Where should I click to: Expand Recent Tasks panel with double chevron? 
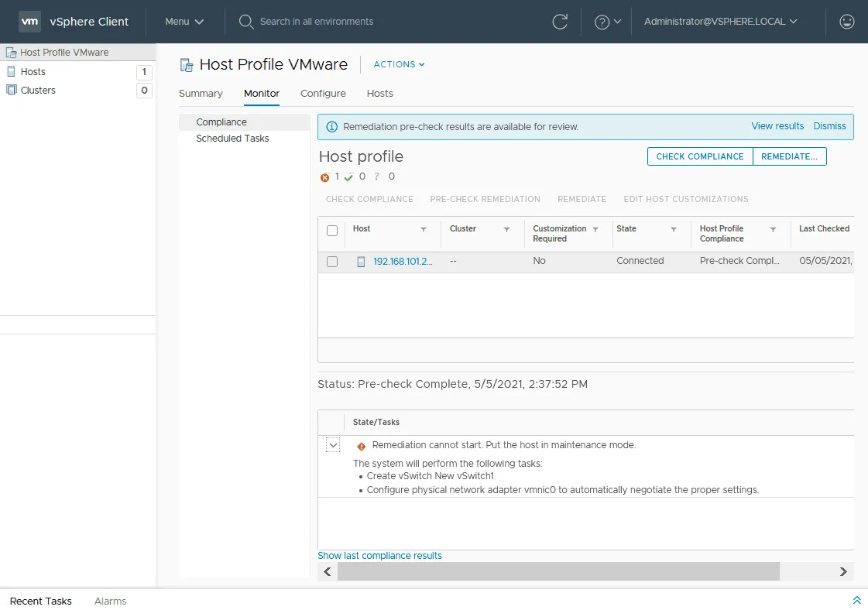tap(856, 601)
